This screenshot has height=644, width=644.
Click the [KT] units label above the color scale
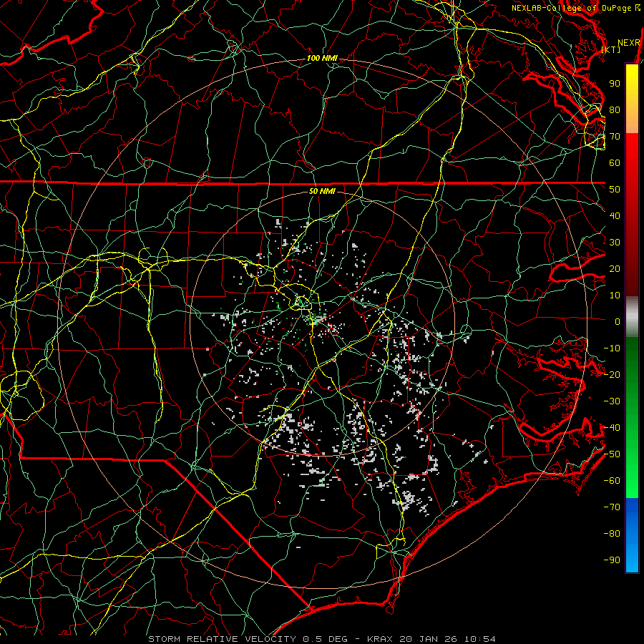[x=611, y=49]
